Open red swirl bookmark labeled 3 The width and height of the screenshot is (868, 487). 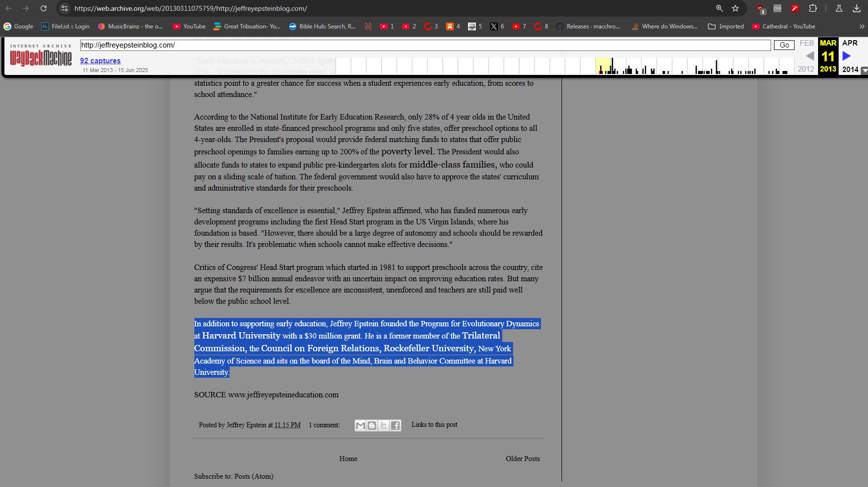pyautogui.click(x=431, y=26)
